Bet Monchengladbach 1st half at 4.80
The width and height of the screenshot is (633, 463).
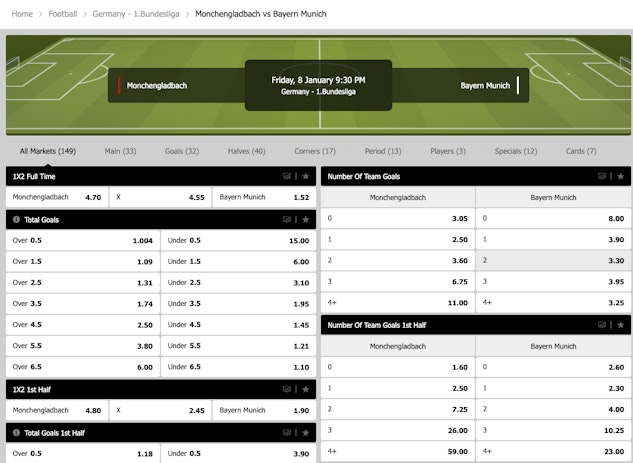tap(57, 410)
